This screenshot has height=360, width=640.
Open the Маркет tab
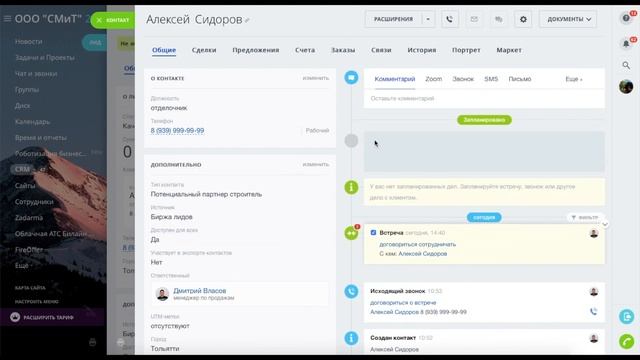pyautogui.click(x=509, y=50)
